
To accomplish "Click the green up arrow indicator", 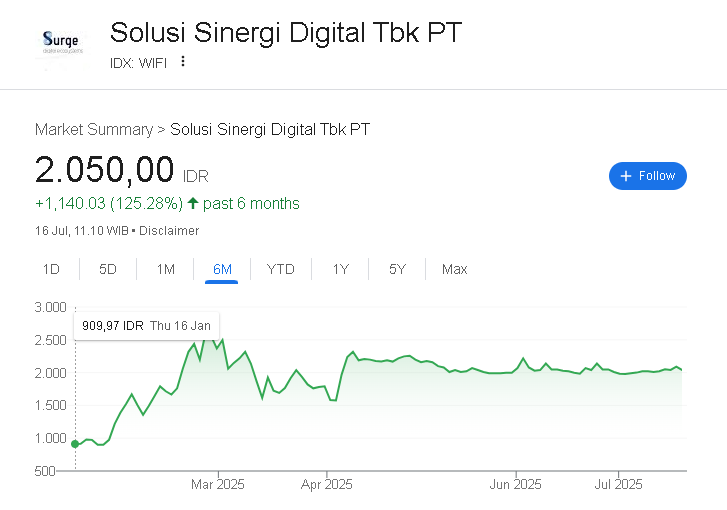I will pos(193,204).
